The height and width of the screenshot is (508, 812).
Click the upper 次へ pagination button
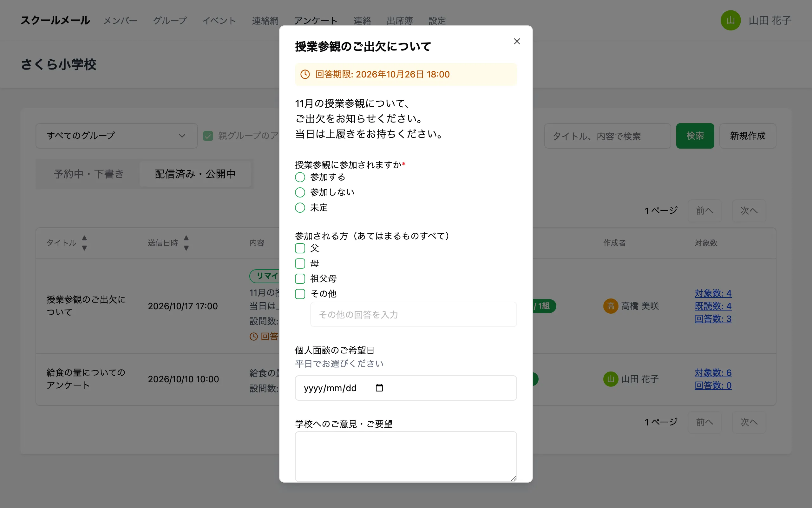749,211
